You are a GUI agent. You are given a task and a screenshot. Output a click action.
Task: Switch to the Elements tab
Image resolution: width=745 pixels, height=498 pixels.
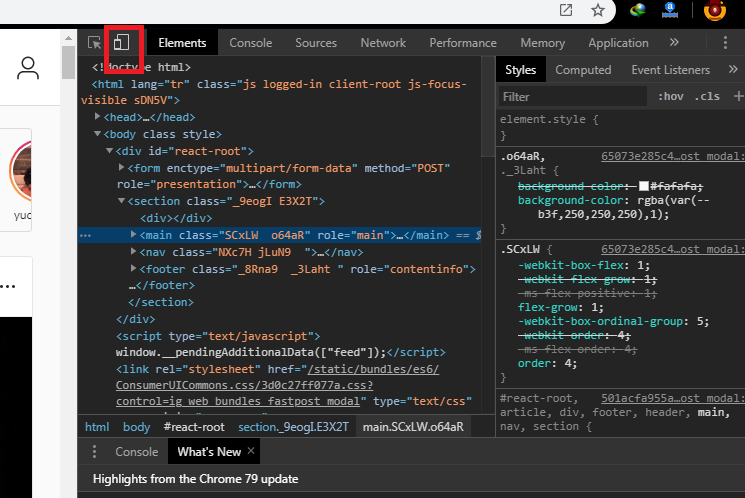pos(182,43)
